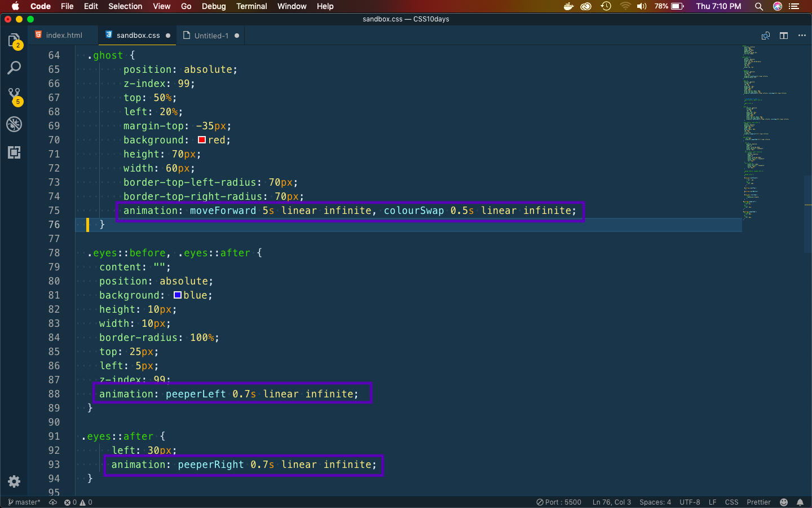Change indentation via Spaces: 4
Viewport: 812px width, 508px height.
point(655,502)
